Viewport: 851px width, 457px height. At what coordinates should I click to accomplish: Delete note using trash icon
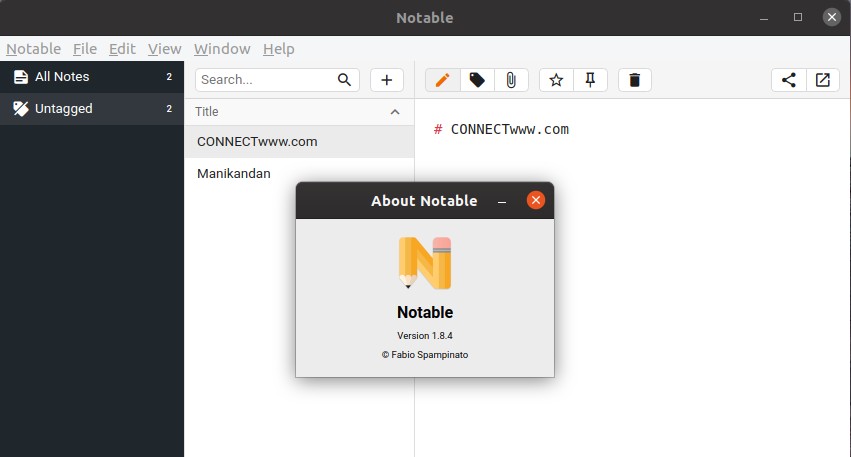pos(634,80)
